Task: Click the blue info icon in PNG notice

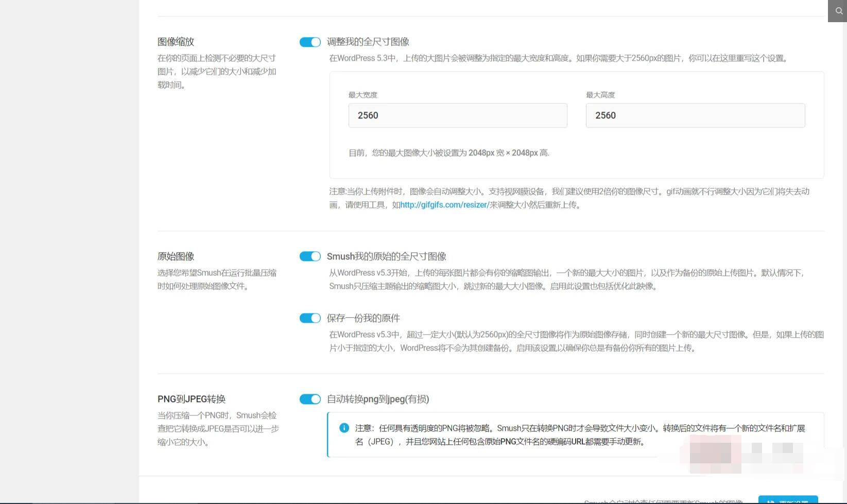Action: point(344,428)
